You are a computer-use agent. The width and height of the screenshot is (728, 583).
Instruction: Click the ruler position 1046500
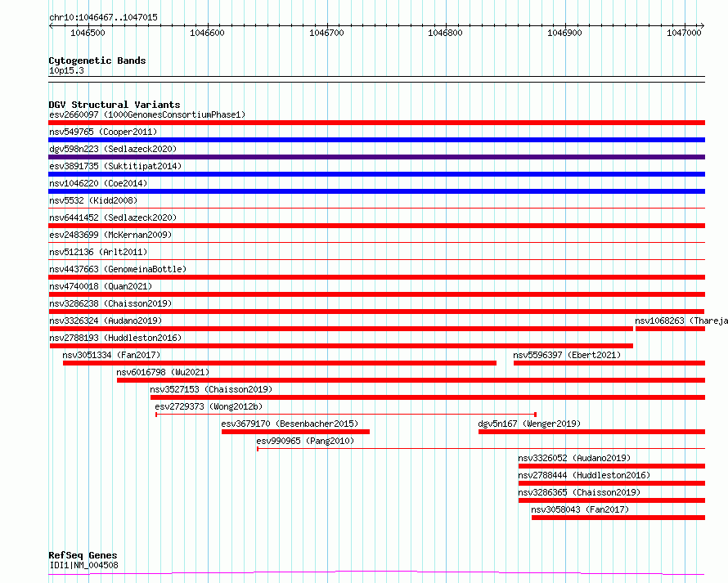(x=88, y=33)
